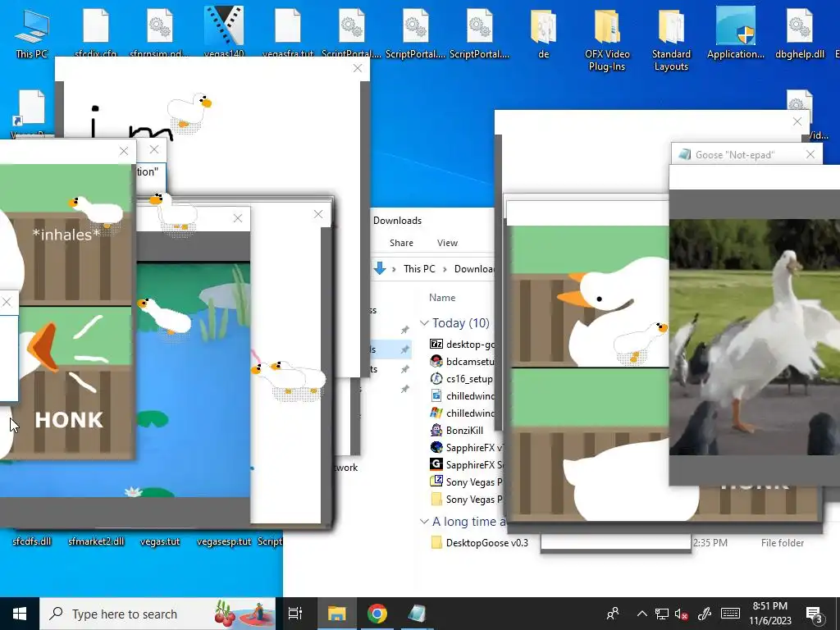Click the 'Type here to search' box
The width and height of the screenshot is (840, 630).
click(157, 614)
